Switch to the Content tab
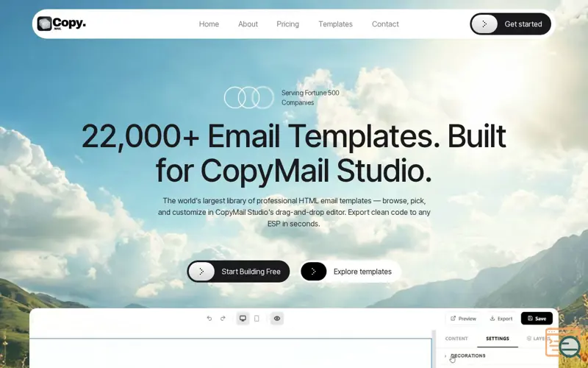Image resolution: width=588 pixels, height=368 pixels. [x=456, y=339]
